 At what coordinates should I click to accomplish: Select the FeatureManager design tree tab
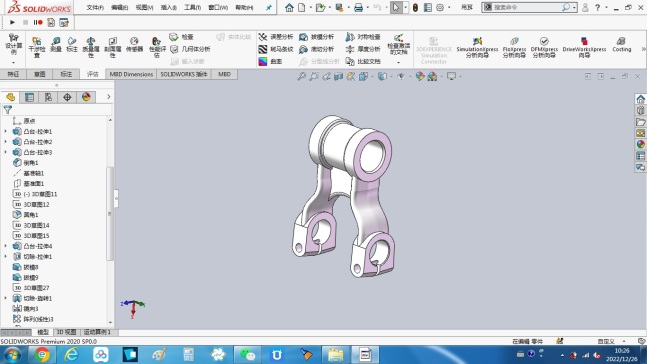pos(10,97)
